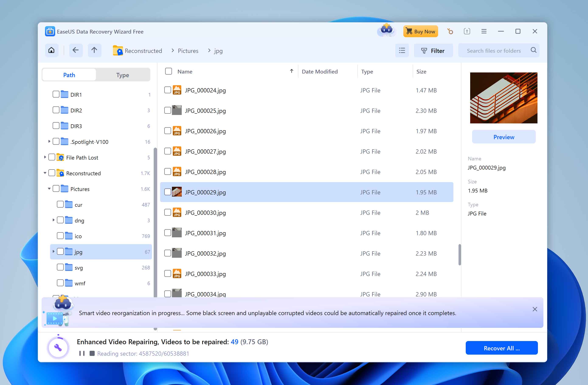This screenshot has width=588, height=385.
Task: Expand the File Path Lost node
Action: point(45,157)
